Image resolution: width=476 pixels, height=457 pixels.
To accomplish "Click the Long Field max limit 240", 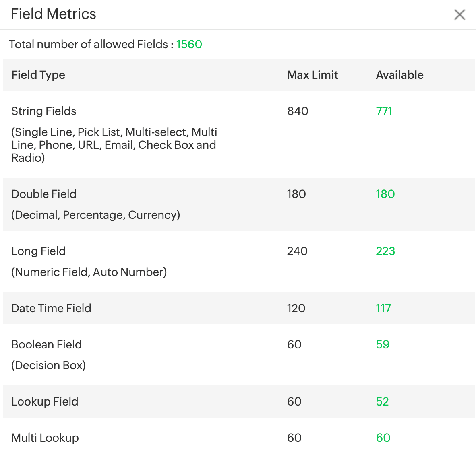I will (x=297, y=251).
